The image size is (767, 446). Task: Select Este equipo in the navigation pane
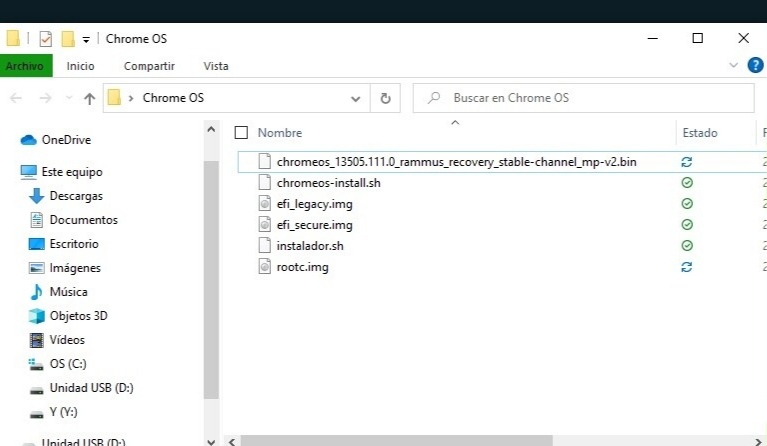62,172
